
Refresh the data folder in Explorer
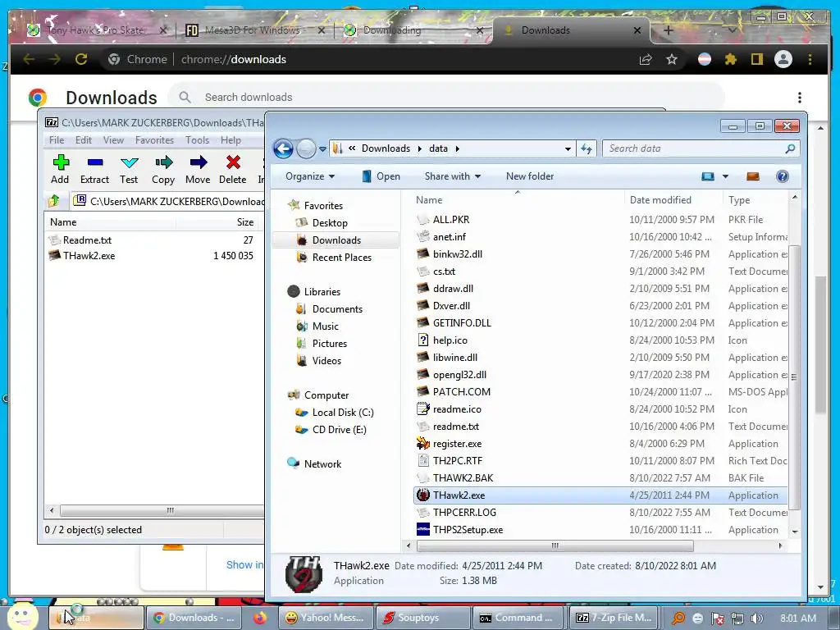point(587,148)
